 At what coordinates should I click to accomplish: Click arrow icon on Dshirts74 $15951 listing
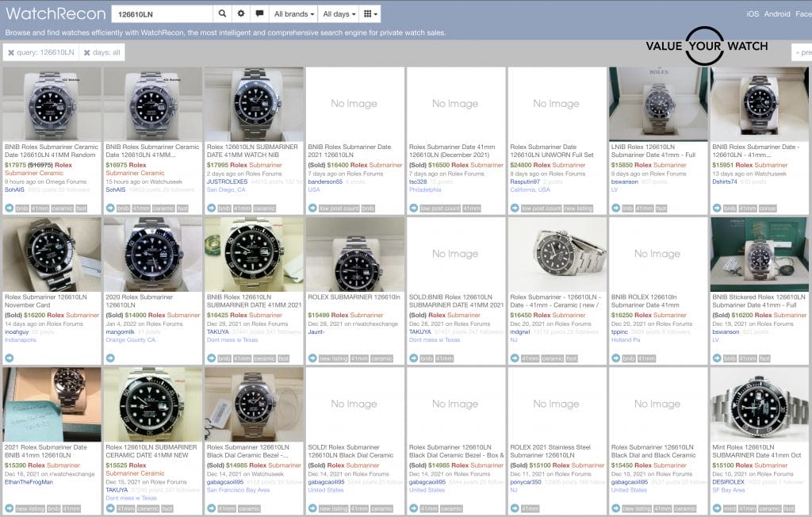[718, 208]
